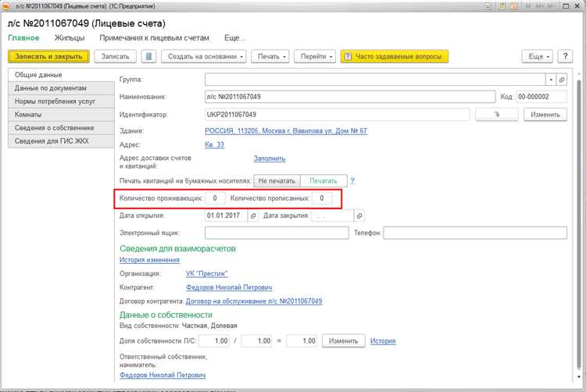Screen dimensions: 586x392
Task: Click the document list icon beside Записать
Action: coord(149,57)
